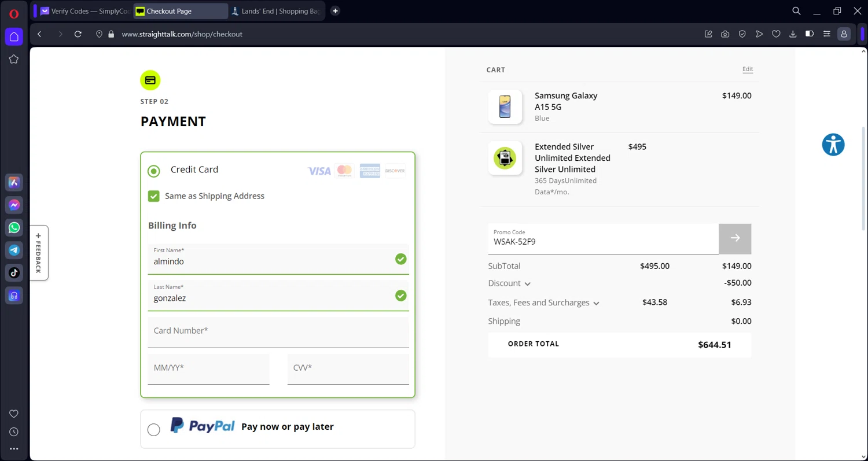Image resolution: width=868 pixels, height=461 pixels.
Task: Click the Samsung Galaxy A15 5G name
Action: click(566, 101)
